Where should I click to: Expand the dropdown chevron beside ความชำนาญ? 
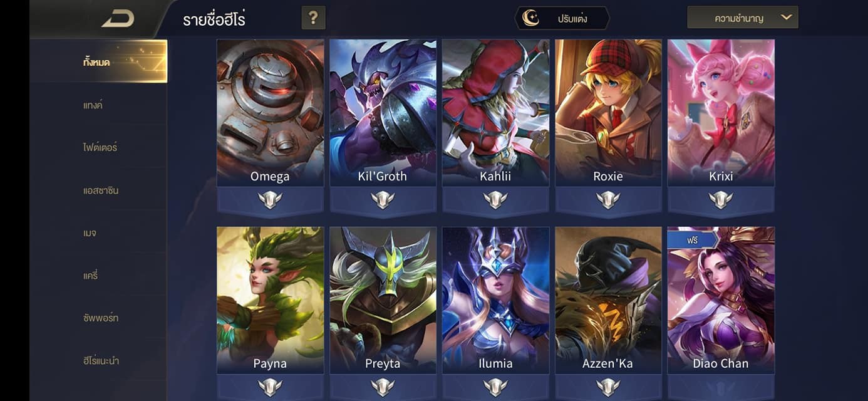point(787,18)
